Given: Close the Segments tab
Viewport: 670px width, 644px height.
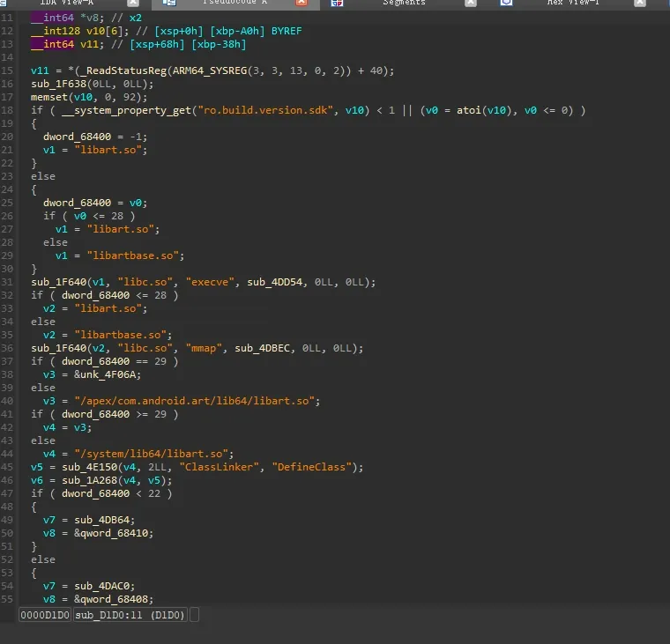Looking at the screenshot, I should (x=471, y=3).
